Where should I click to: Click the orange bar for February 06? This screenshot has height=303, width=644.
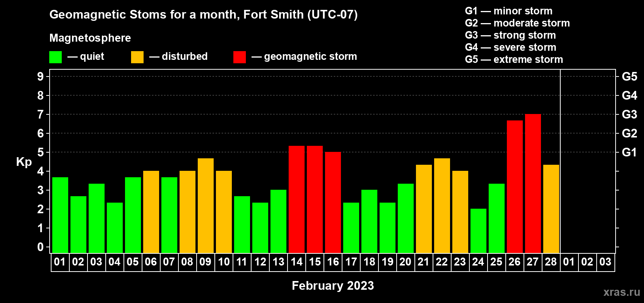pos(151,212)
